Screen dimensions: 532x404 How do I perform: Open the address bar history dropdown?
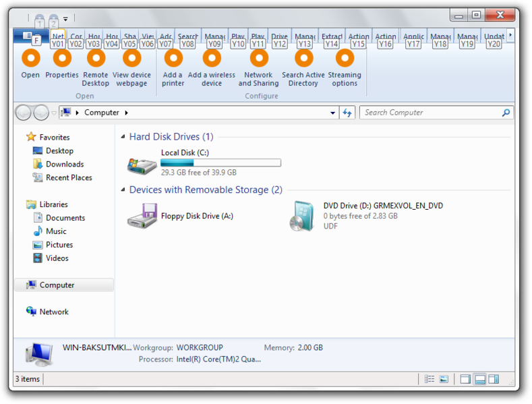333,113
